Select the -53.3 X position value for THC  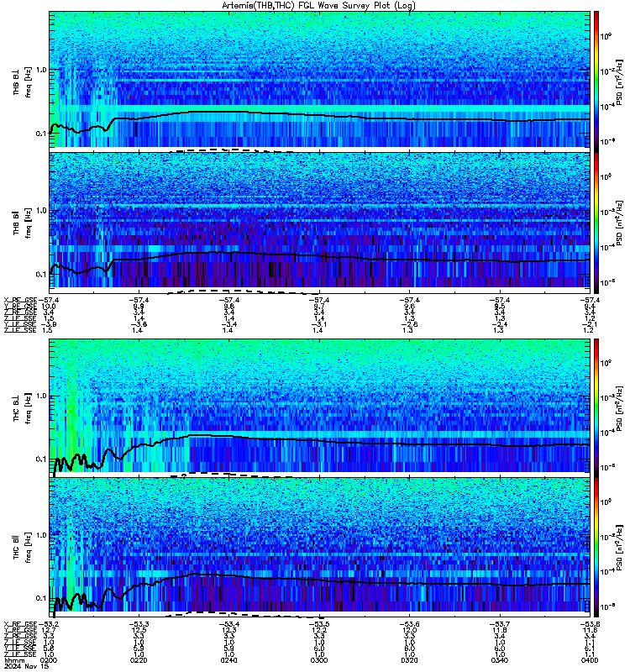(x=139, y=624)
